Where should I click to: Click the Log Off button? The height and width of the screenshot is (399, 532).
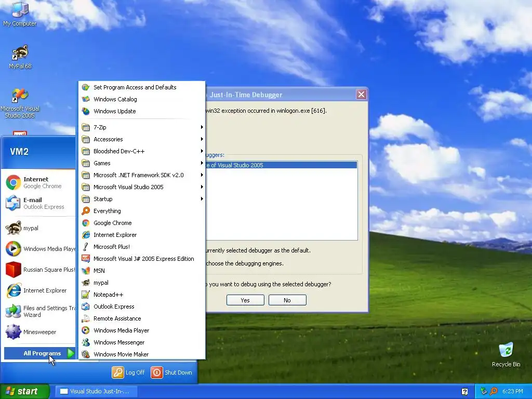click(129, 372)
